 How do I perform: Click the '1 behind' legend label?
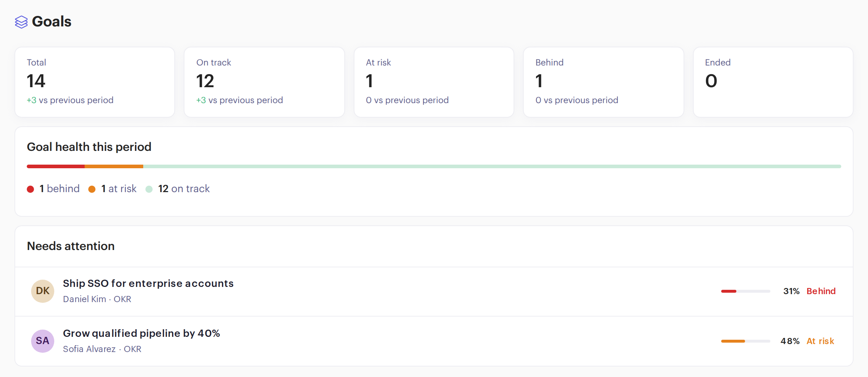coord(60,189)
